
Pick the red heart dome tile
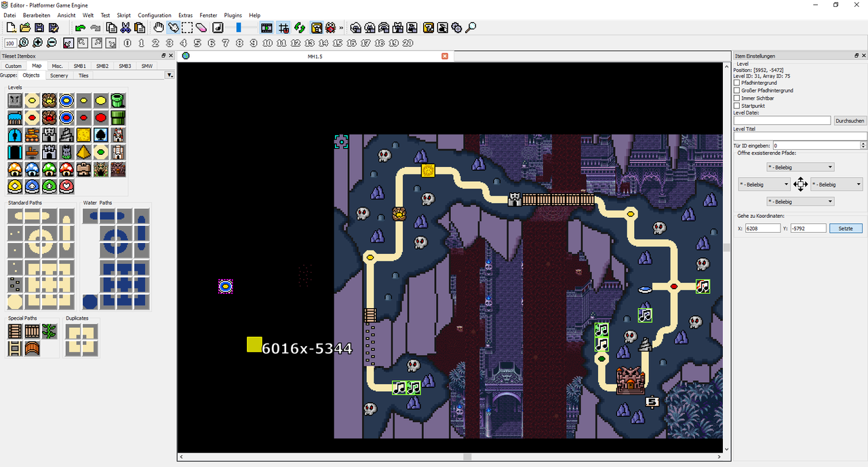[x=66, y=186]
